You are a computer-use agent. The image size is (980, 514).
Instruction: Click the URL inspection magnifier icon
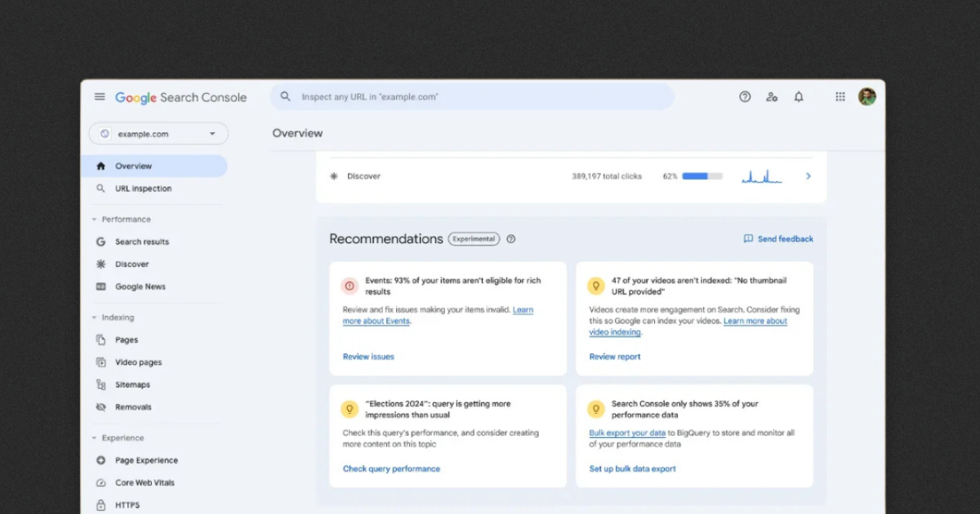[x=101, y=188]
